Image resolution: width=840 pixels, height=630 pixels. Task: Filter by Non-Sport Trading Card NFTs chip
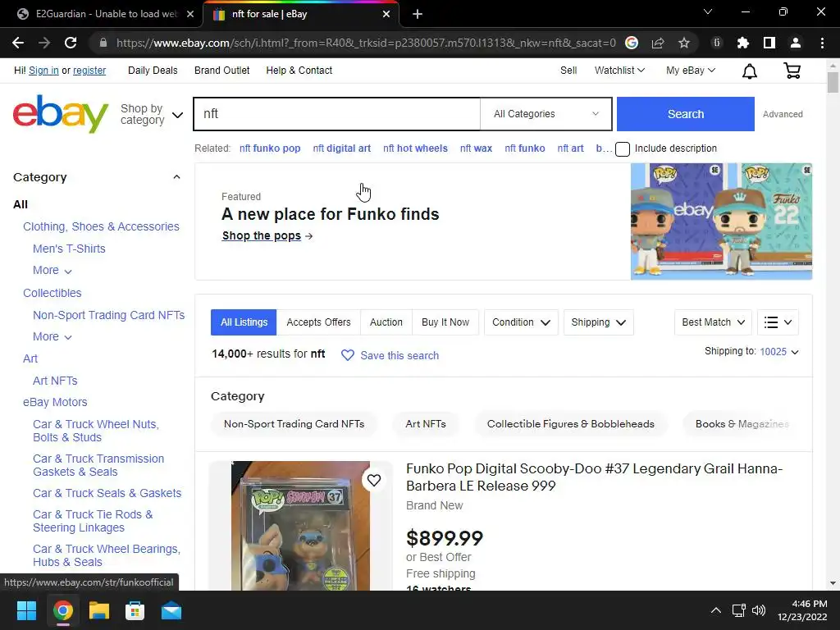tap(294, 424)
